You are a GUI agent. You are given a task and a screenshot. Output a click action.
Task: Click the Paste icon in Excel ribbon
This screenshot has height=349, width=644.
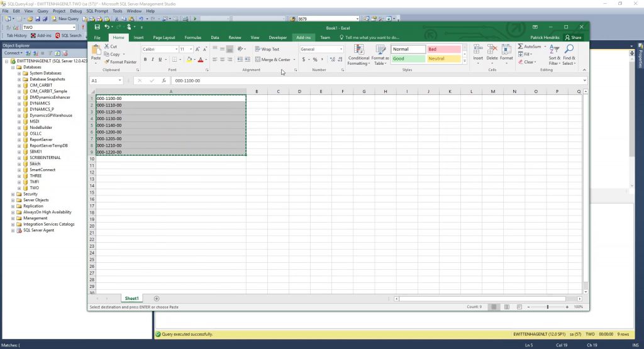96,52
